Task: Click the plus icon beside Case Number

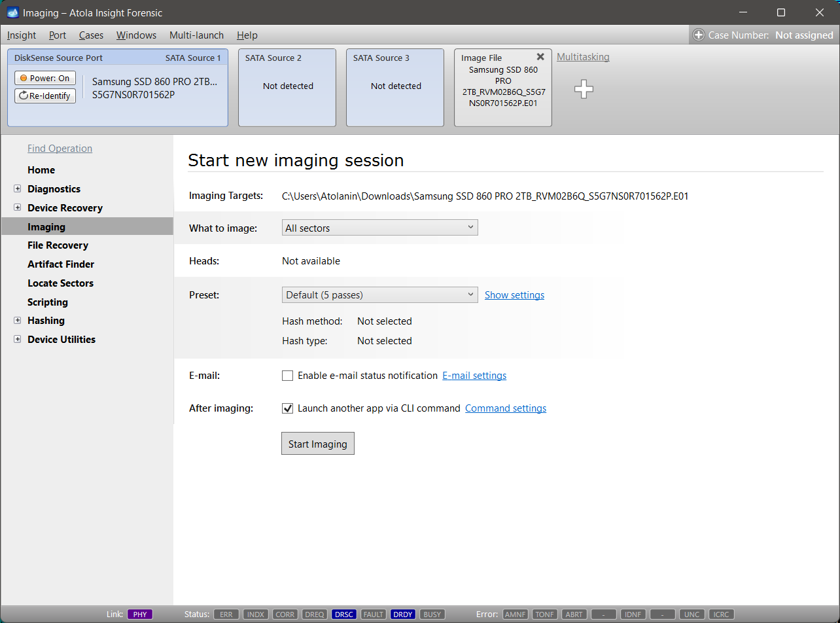Action: (x=699, y=35)
